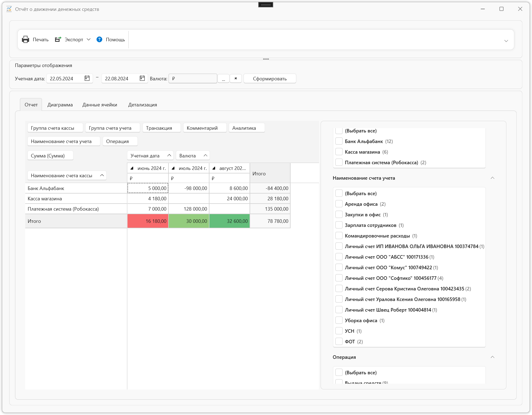
Task: Click the Наименование счета учета field button
Action: coord(64,141)
